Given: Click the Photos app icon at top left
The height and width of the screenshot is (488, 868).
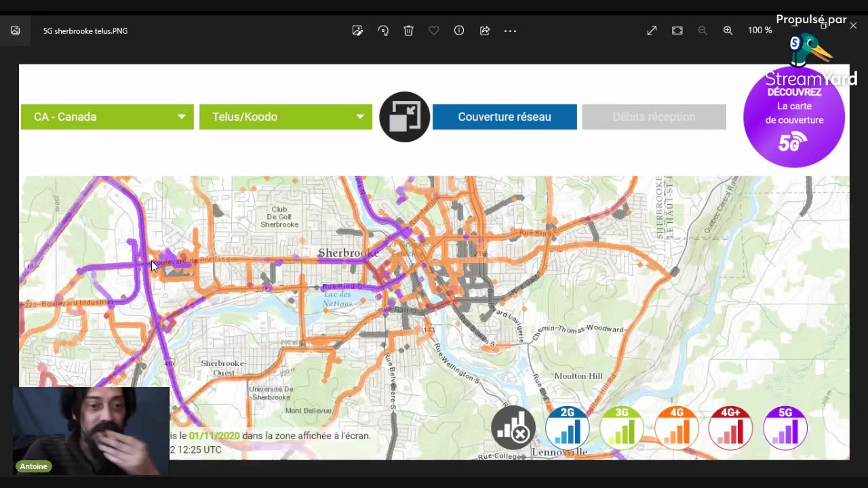Looking at the screenshot, I should (x=15, y=30).
